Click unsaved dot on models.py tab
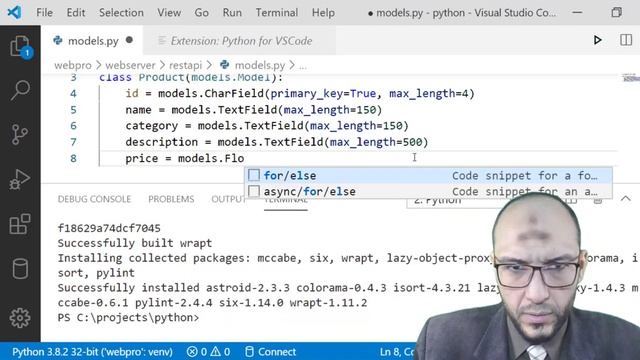The height and width of the screenshot is (360, 640). coord(129,40)
